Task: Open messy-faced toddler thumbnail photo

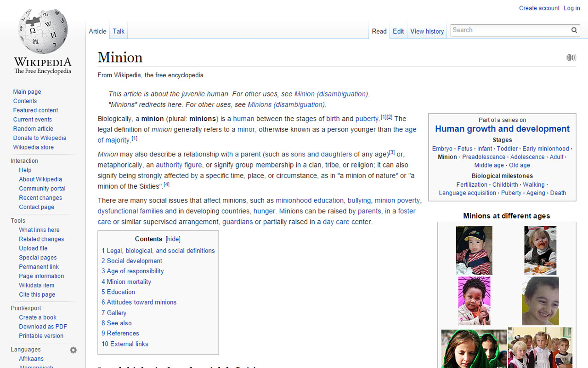Action: (x=540, y=250)
